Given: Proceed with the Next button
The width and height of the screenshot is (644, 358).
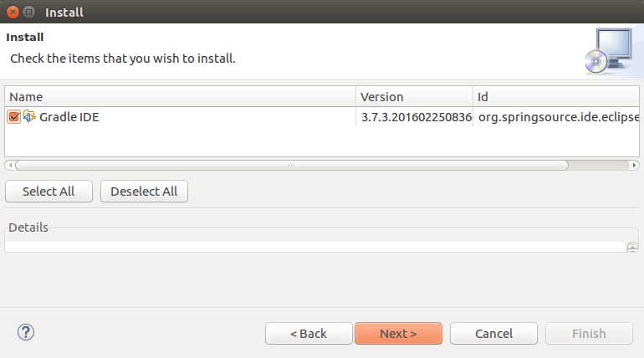Looking at the screenshot, I should (398, 334).
